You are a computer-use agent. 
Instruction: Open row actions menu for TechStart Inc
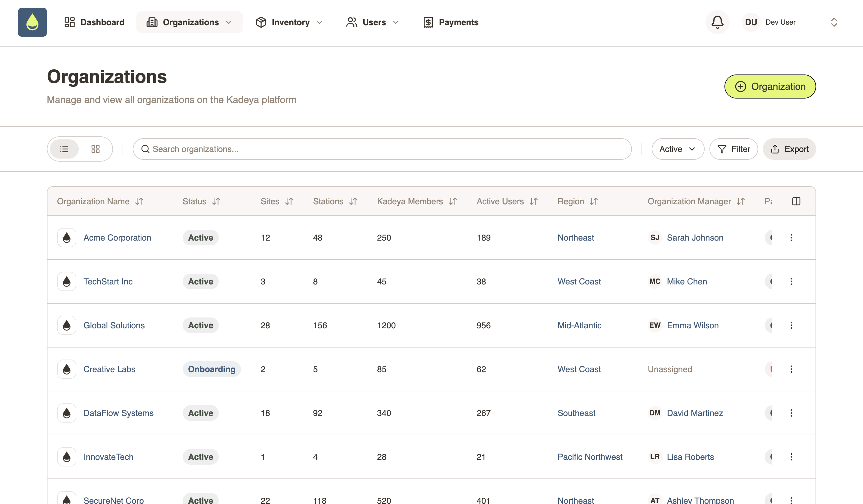[791, 281]
